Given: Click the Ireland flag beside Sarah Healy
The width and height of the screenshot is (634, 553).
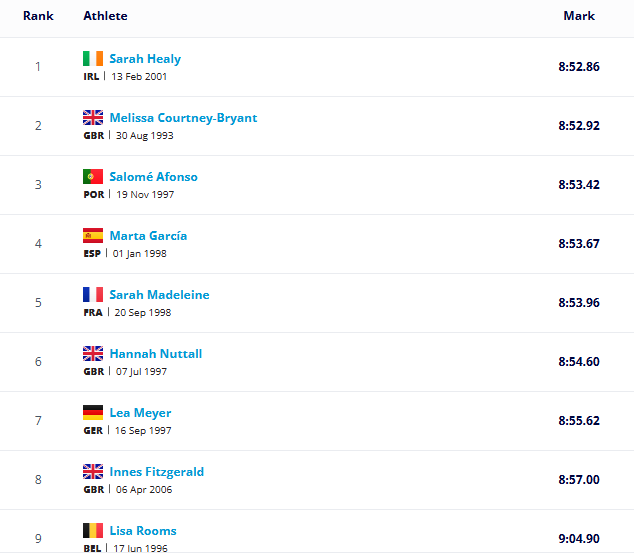Looking at the screenshot, I should (x=93, y=58).
